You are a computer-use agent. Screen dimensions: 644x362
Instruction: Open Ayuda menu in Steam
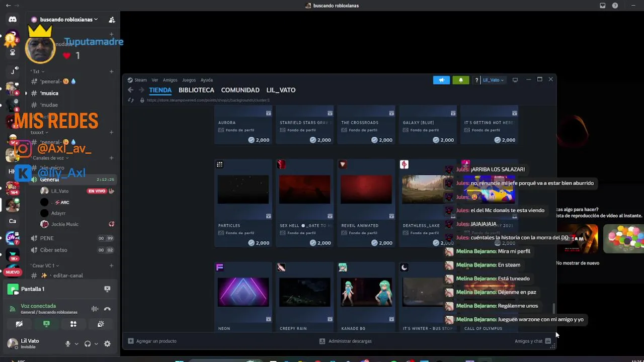click(x=207, y=80)
